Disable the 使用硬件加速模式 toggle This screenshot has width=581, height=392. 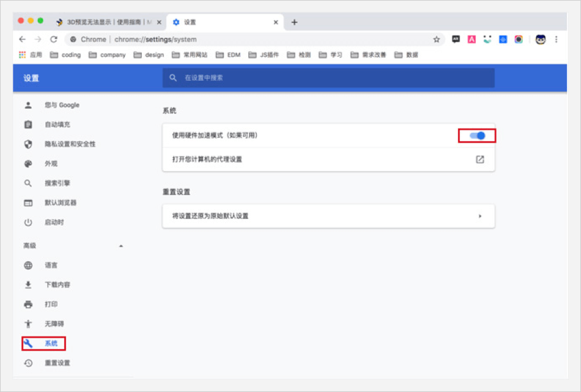tap(478, 136)
